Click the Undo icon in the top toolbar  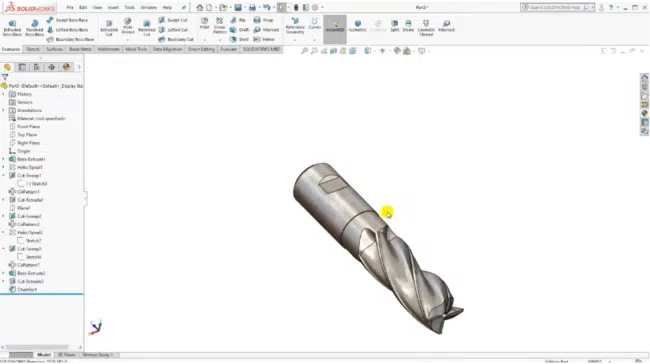click(x=267, y=7)
